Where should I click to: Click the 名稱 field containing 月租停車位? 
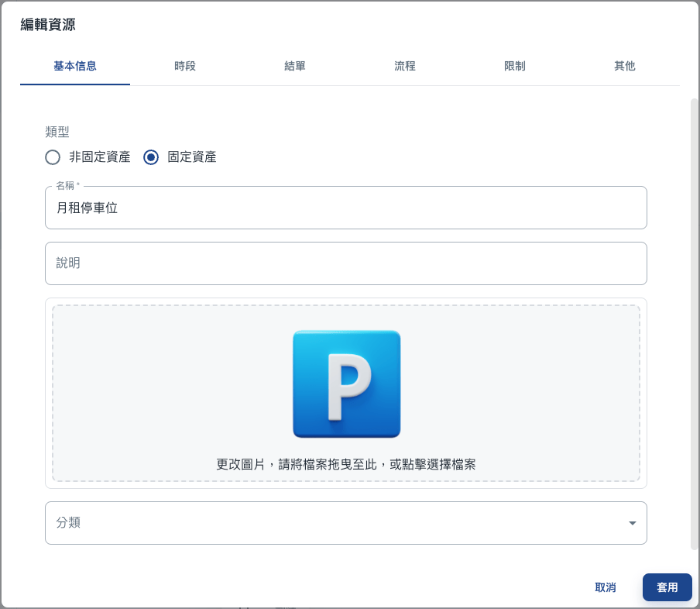[x=345, y=208]
